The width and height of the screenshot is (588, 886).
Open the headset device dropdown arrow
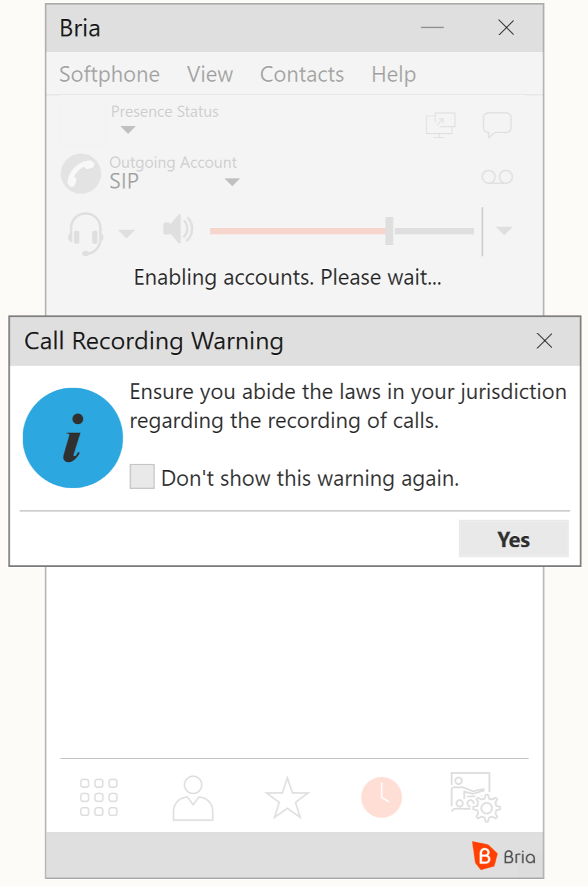(127, 234)
